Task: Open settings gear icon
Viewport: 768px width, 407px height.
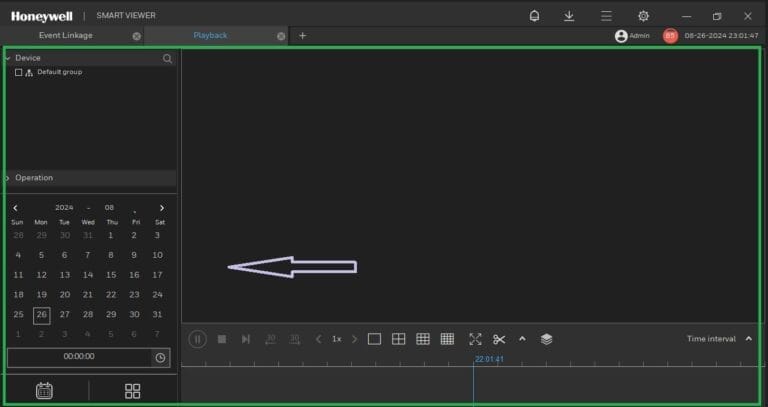Action: point(643,16)
